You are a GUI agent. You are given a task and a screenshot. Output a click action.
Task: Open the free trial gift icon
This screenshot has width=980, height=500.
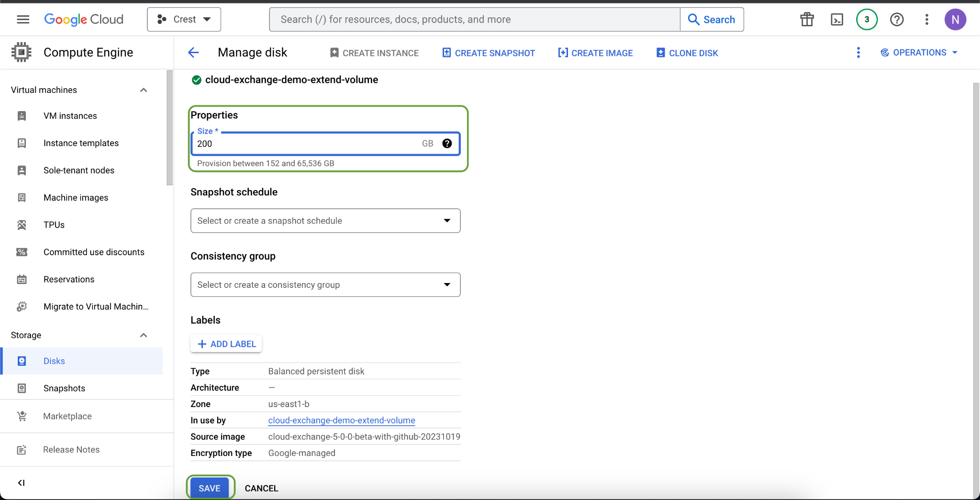[x=807, y=19]
